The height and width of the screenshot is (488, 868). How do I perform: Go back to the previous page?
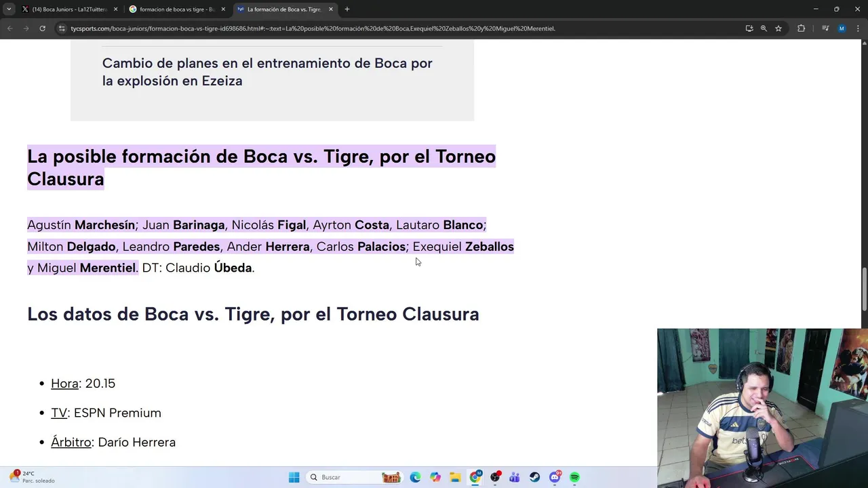click(9, 28)
